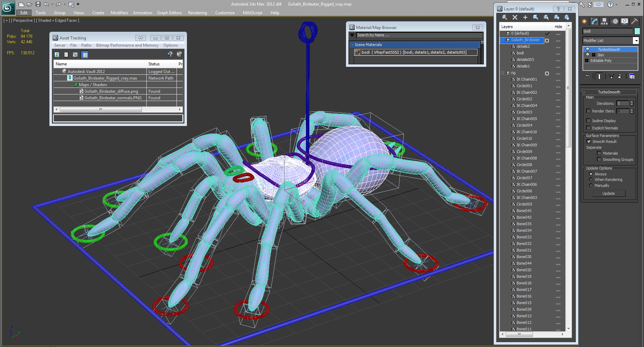
Task: Collapse the Scene Materials group
Action: coord(352,45)
